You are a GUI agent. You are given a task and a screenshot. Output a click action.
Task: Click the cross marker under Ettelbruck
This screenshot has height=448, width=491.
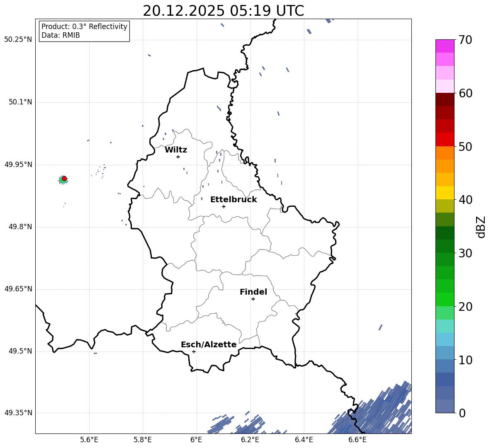click(x=224, y=206)
